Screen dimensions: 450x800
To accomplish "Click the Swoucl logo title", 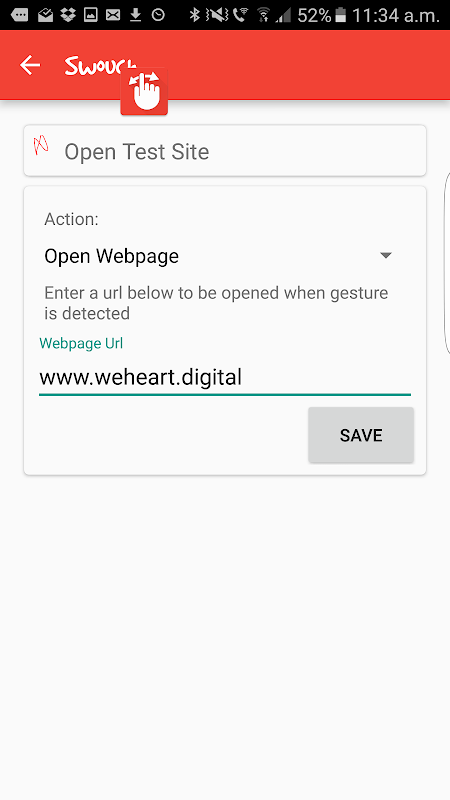I will (100, 66).
